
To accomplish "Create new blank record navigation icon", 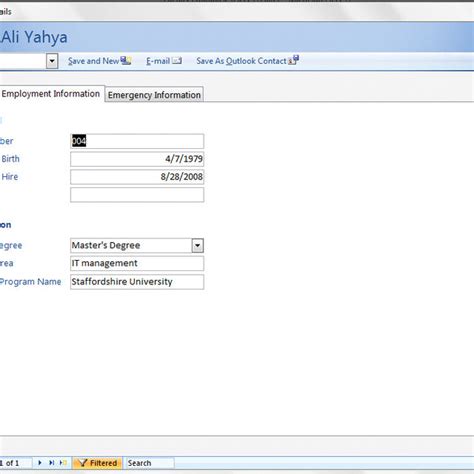I will [x=63, y=463].
